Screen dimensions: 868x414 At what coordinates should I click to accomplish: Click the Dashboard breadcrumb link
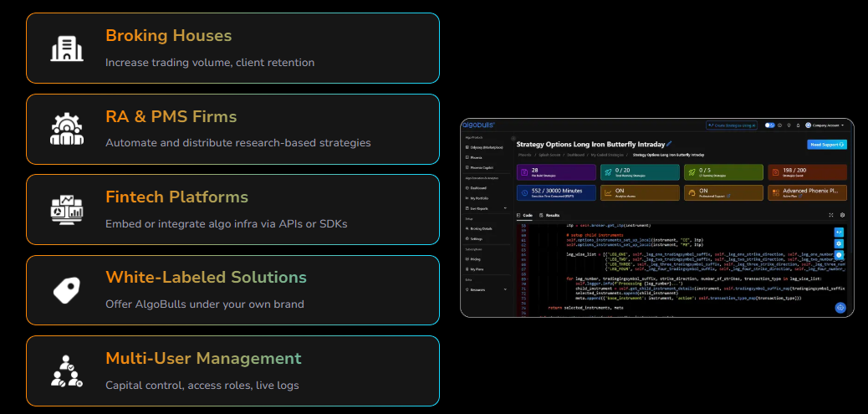[575, 155]
